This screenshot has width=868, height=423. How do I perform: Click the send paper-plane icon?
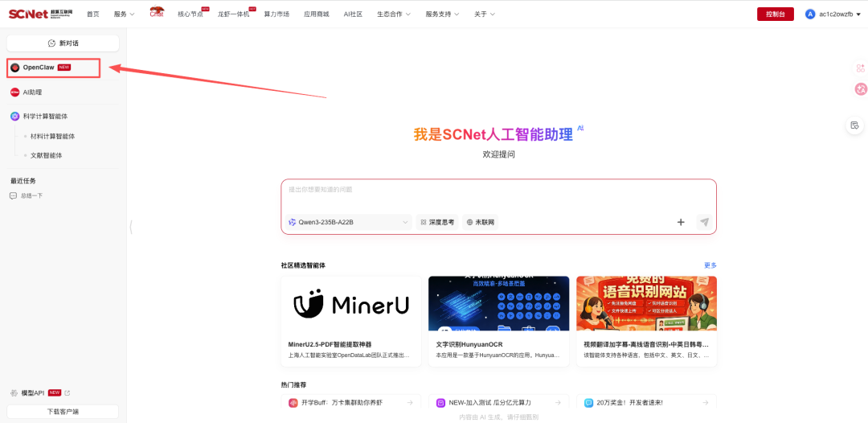click(x=704, y=222)
